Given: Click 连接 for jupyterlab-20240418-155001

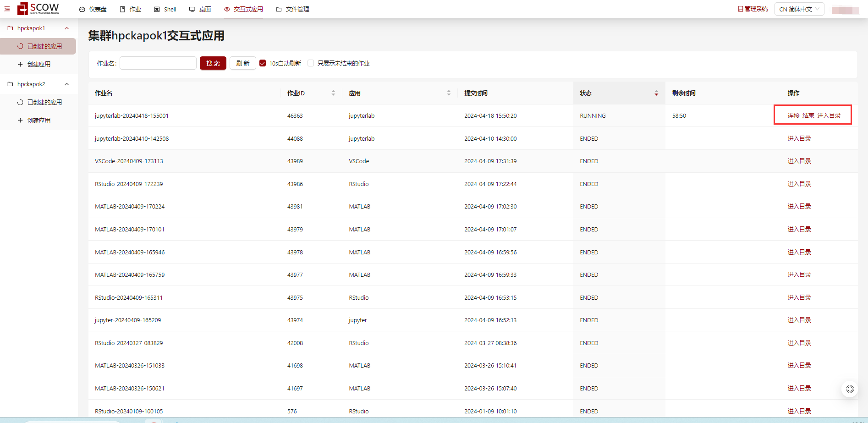Looking at the screenshot, I should tap(793, 116).
